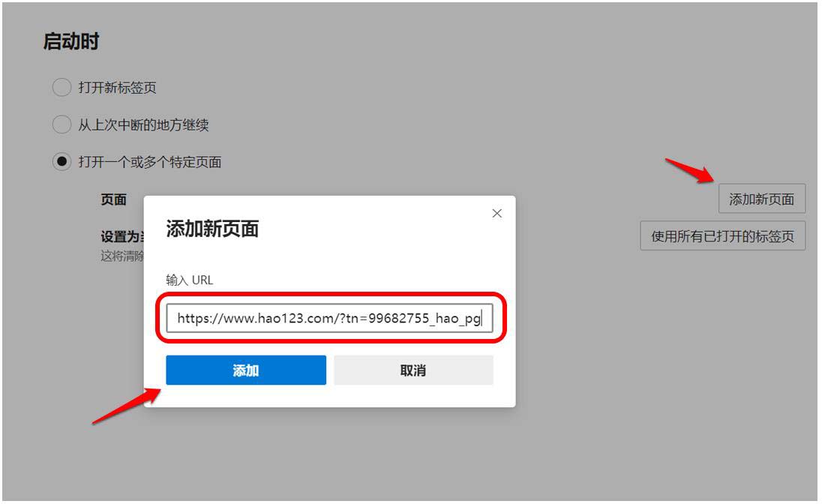Click the 页面 label under specific pages
This screenshot has height=504, width=822.
tap(114, 199)
